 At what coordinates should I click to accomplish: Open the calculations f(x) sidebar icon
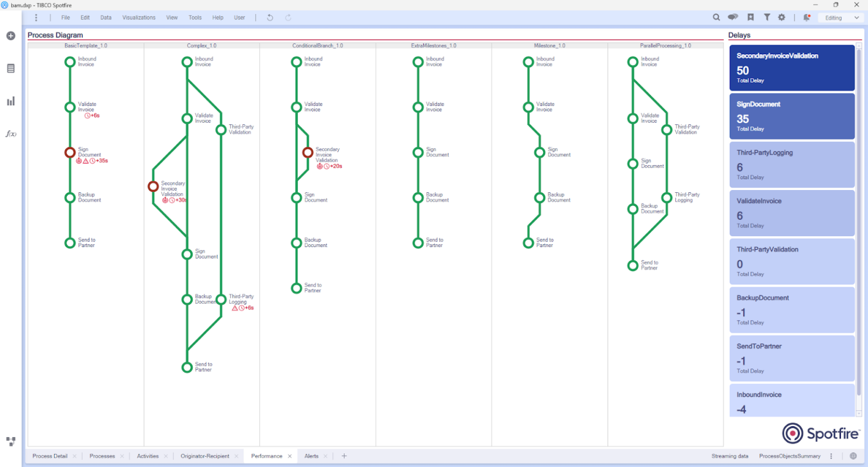coord(10,134)
